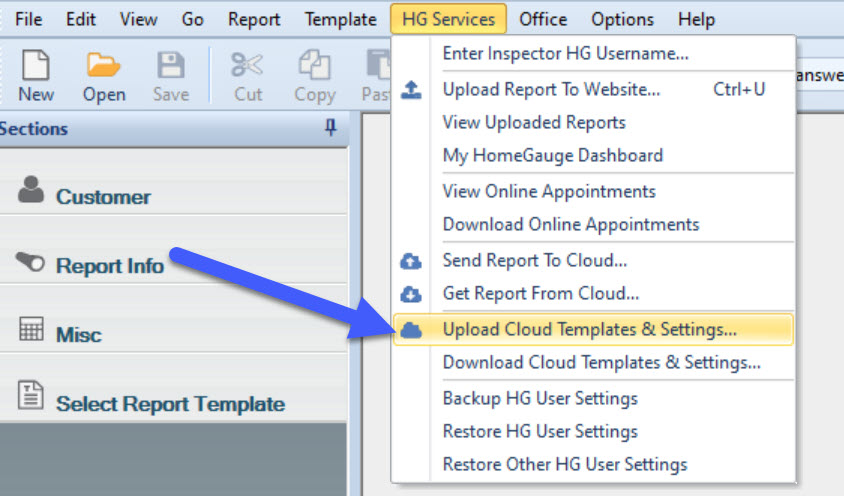The image size is (844, 496).
Task: Select Upload Cloud Templates & Settings
Action: point(594,330)
